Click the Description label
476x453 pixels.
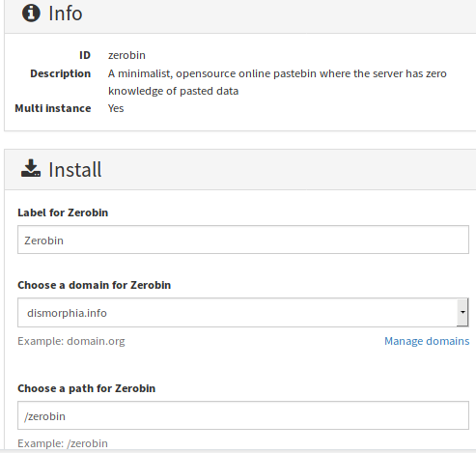[x=61, y=73]
